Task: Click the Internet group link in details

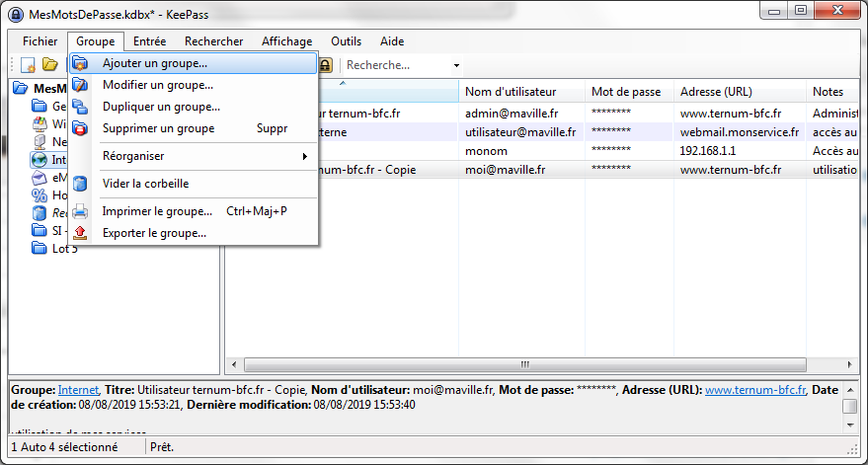Action: coord(78,390)
